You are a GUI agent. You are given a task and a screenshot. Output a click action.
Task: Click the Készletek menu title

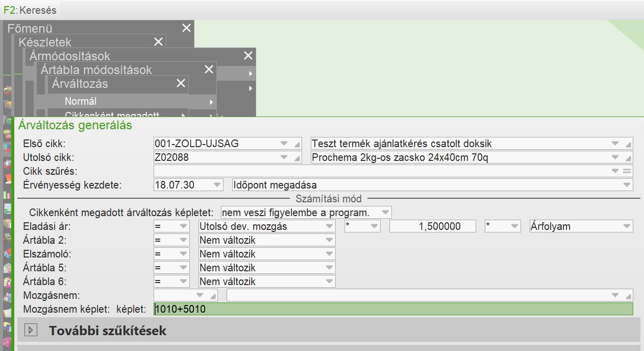click(45, 42)
